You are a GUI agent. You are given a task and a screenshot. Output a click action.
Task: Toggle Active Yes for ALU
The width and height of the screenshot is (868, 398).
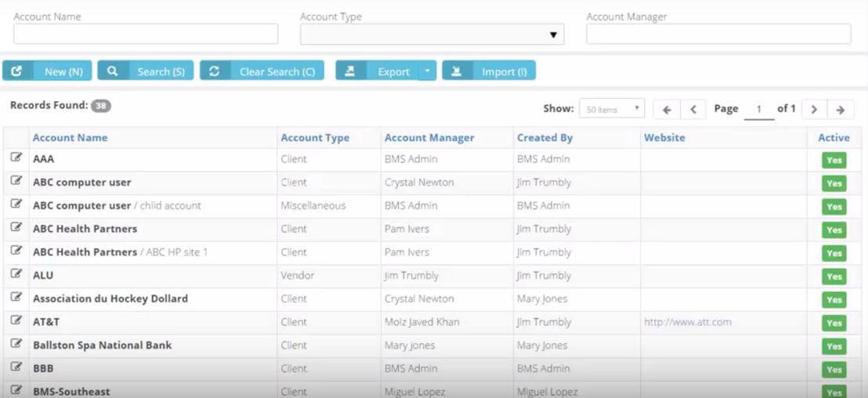834,277
